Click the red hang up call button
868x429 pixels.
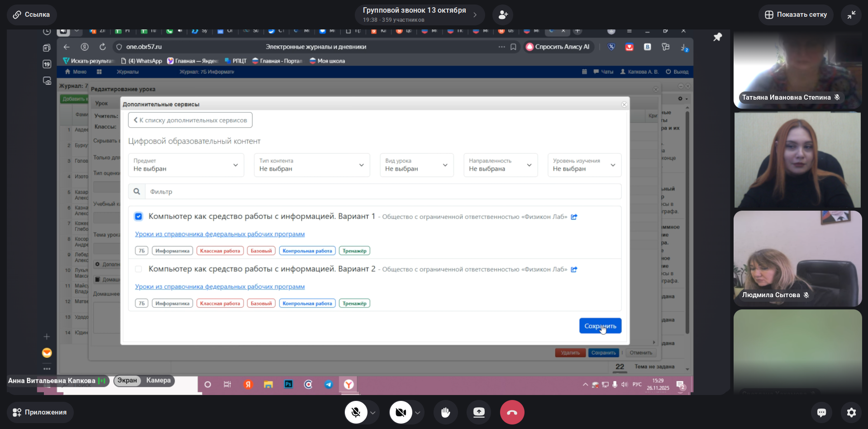[512, 412]
